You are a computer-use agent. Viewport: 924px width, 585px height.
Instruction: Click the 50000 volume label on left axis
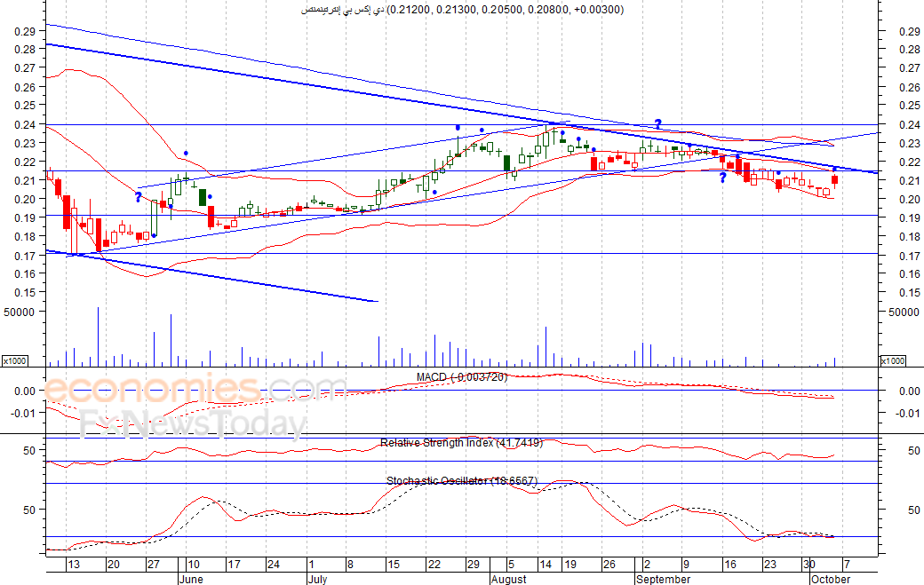click(19, 312)
